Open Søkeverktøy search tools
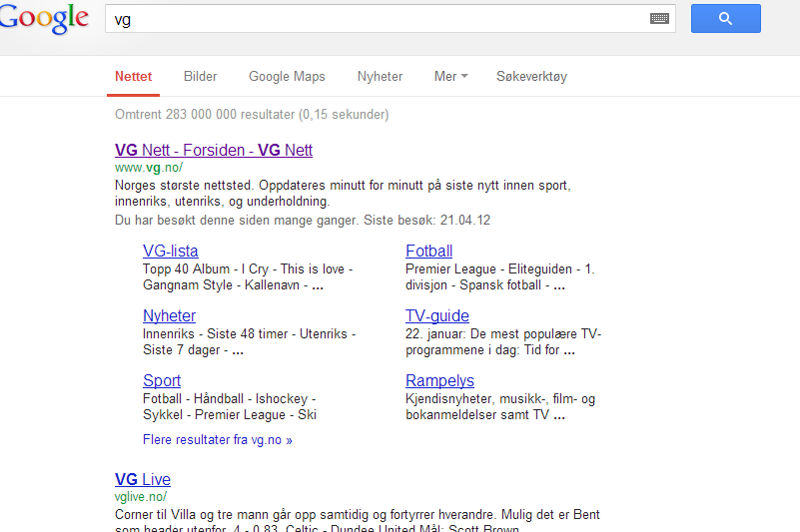Screen dimensions: 800x532 [x=531, y=77]
